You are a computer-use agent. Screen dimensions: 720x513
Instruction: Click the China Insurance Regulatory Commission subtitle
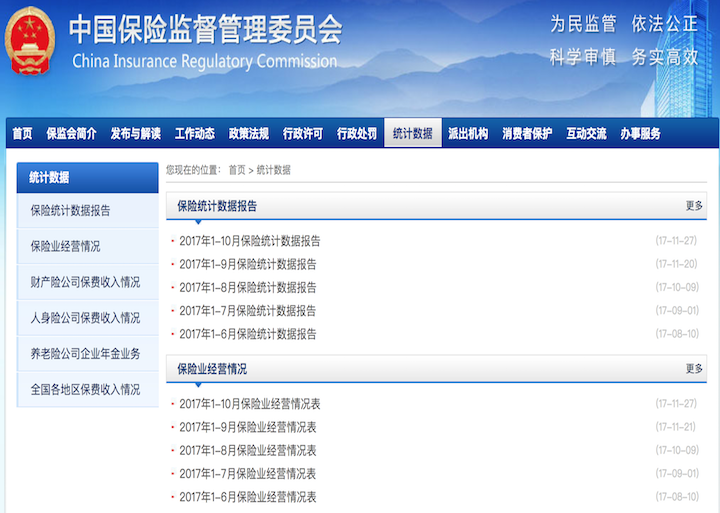[x=205, y=62]
